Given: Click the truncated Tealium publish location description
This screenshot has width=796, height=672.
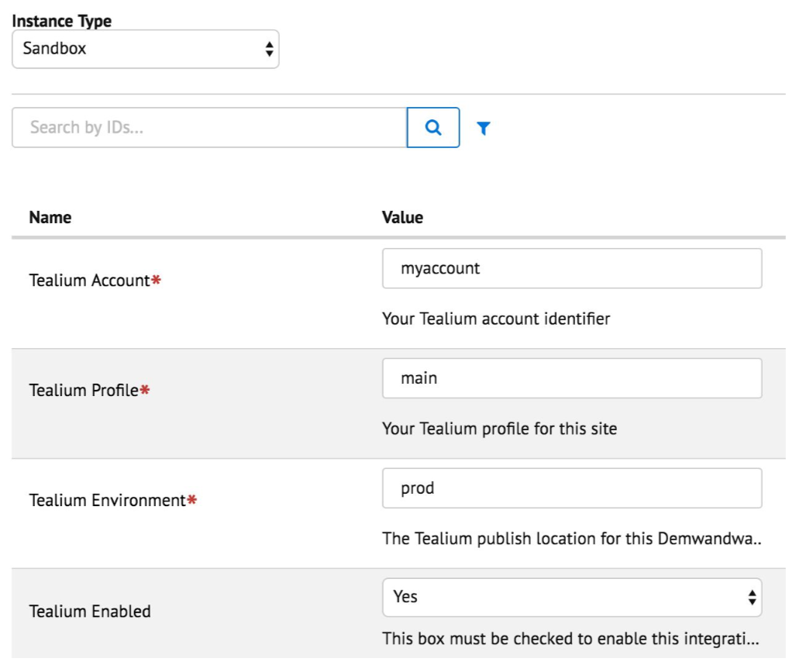Looking at the screenshot, I should [x=571, y=539].
